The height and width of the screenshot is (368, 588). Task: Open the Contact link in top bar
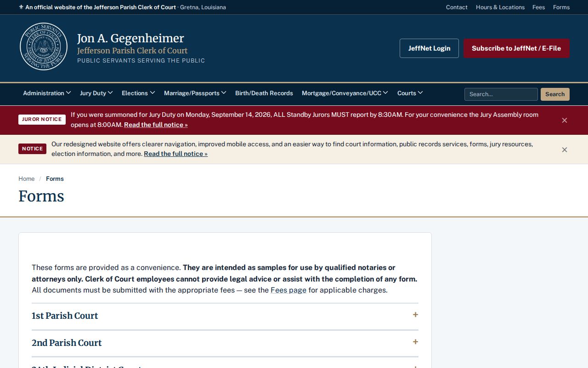tap(457, 7)
